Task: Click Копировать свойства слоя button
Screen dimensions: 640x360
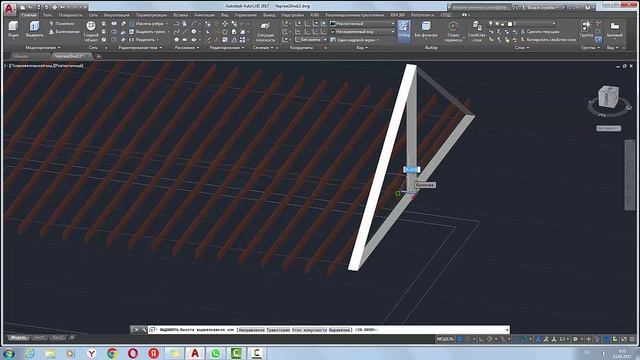Action: [x=548, y=40]
